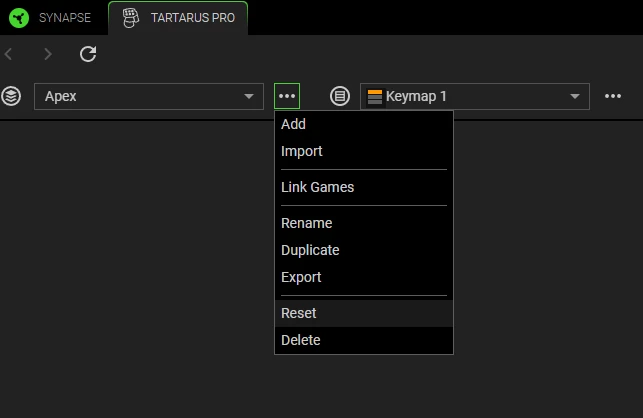Click the refresh icon
Image resolution: width=643 pixels, height=418 pixels.
point(88,54)
